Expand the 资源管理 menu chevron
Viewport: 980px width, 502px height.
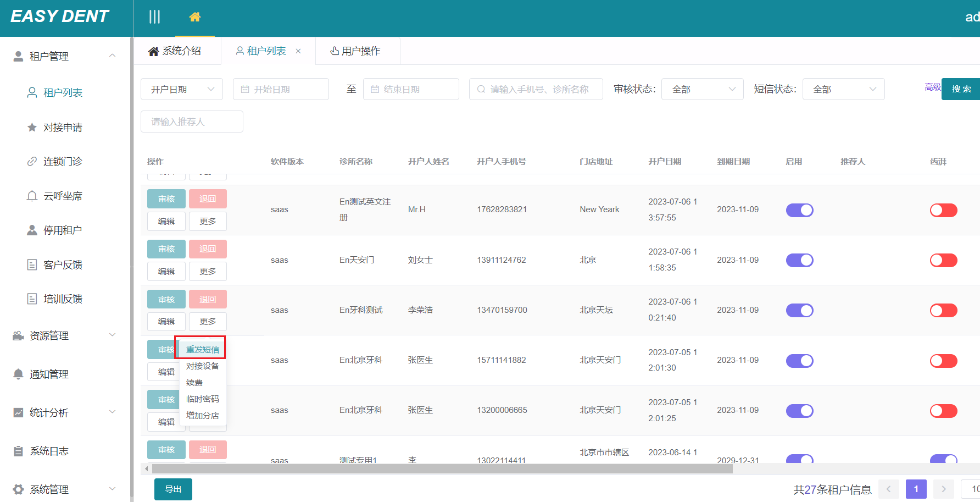[x=112, y=335]
